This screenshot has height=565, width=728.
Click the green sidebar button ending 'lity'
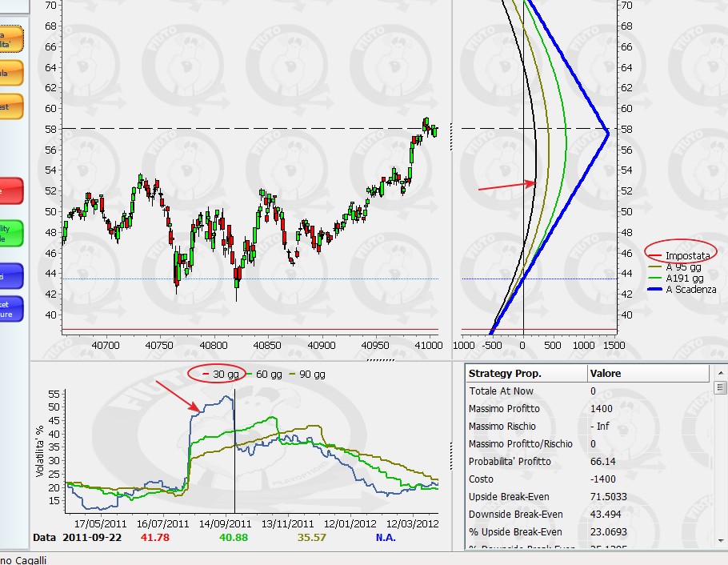(x=10, y=233)
